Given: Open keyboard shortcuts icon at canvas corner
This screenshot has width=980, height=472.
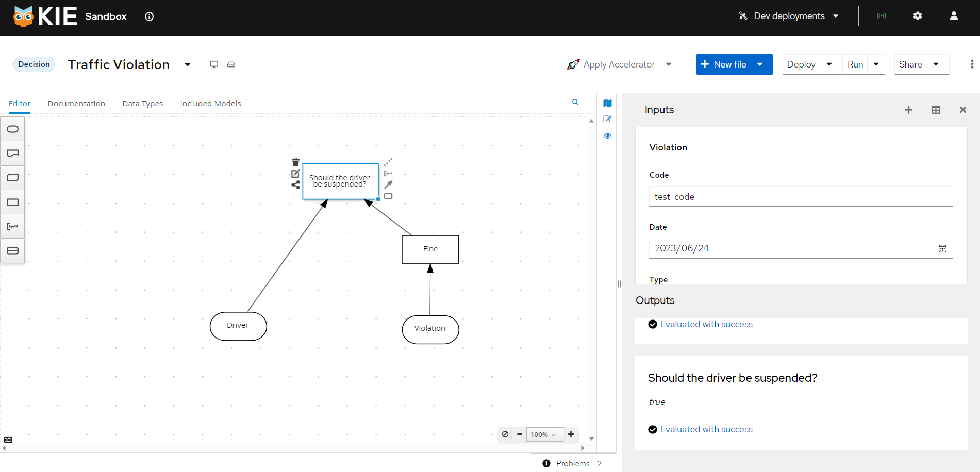Looking at the screenshot, I should (8, 440).
